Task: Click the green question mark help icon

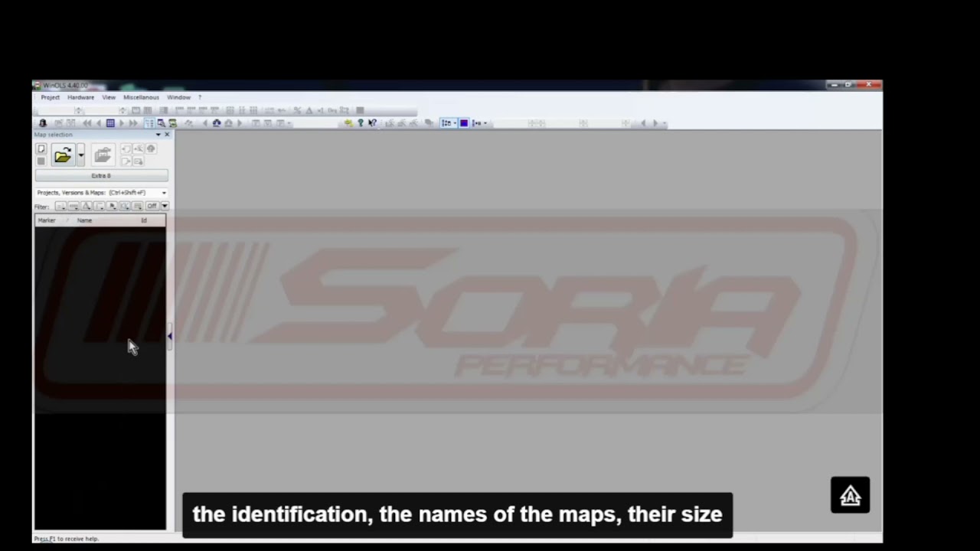Action: (361, 123)
